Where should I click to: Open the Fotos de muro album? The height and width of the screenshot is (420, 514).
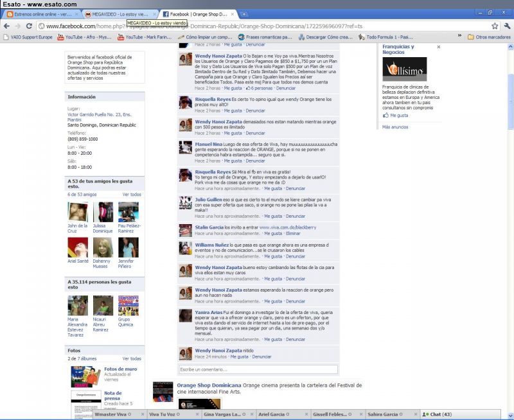121,369
